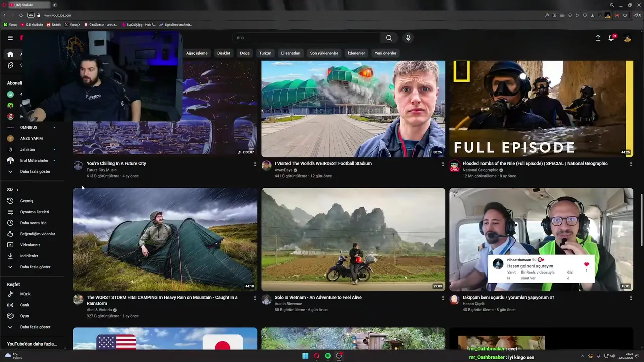
Task: Select the Son yüklenenler filter chip
Action: click(324, 53)
